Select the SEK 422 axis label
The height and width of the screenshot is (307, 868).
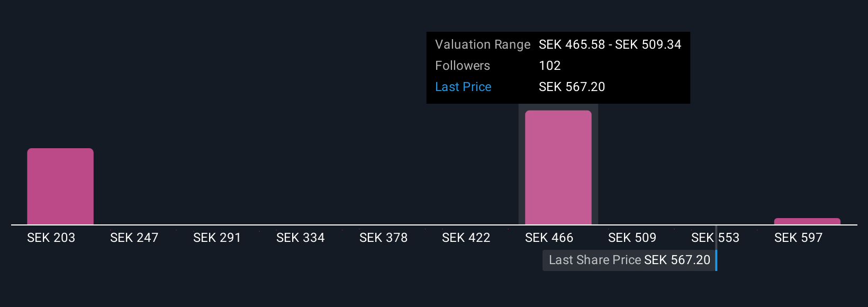466,238
